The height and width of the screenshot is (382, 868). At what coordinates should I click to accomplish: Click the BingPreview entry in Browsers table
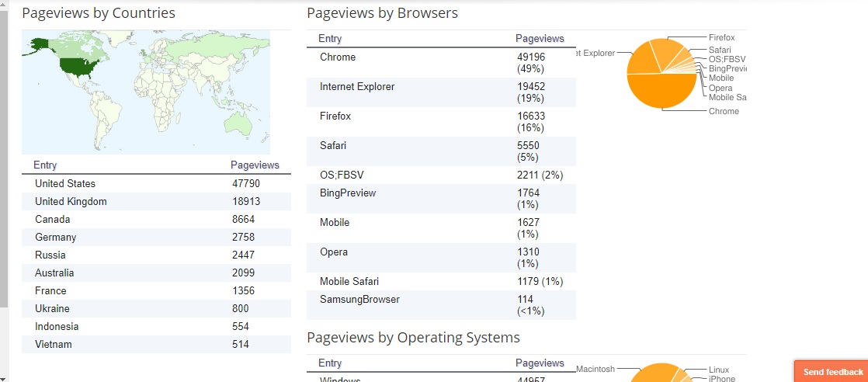pos(348,193)
